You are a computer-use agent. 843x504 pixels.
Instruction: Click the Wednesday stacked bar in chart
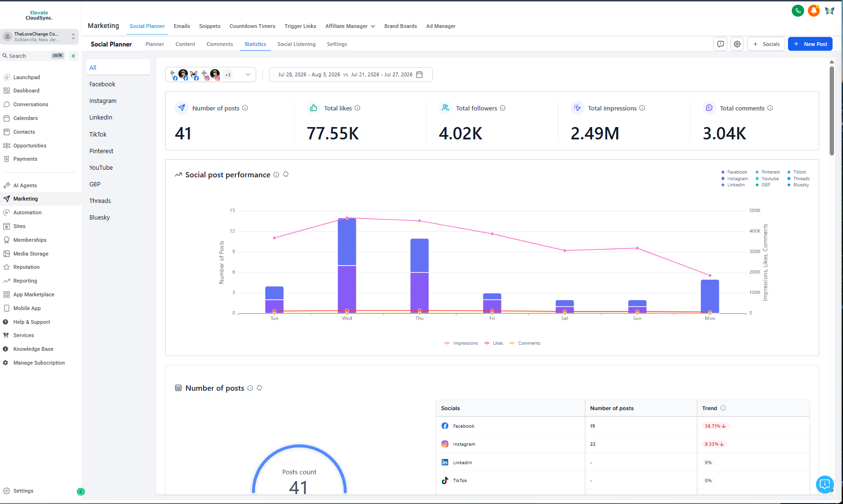tap(347, 266)
